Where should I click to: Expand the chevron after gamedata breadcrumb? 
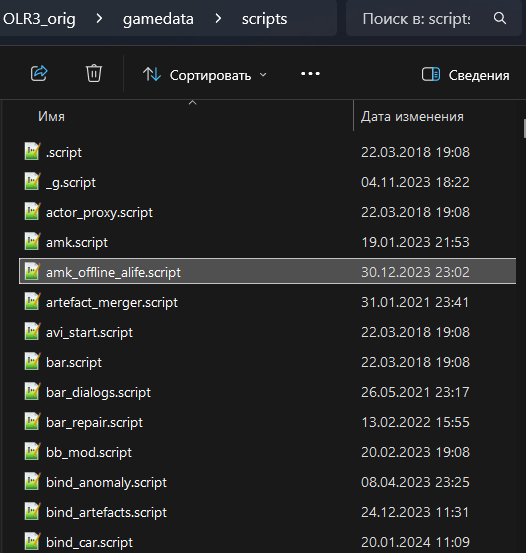[218, 18]
